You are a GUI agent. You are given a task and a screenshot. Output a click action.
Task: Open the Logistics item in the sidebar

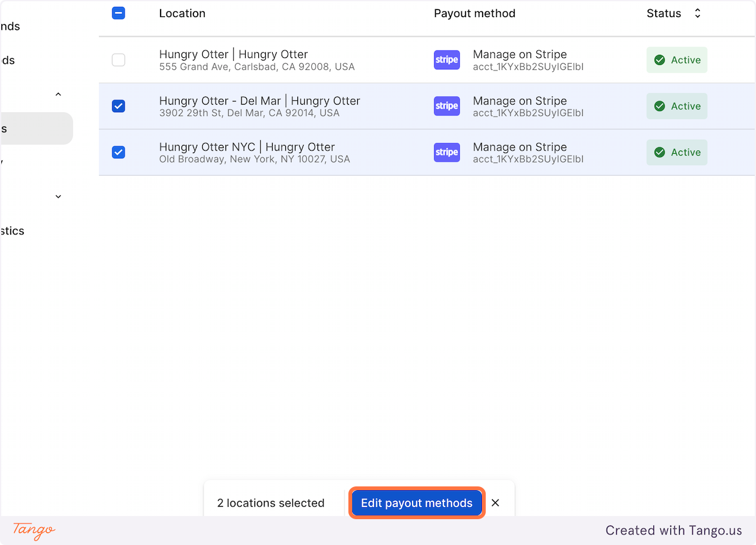pyautogui.click(x=13, y=231)
